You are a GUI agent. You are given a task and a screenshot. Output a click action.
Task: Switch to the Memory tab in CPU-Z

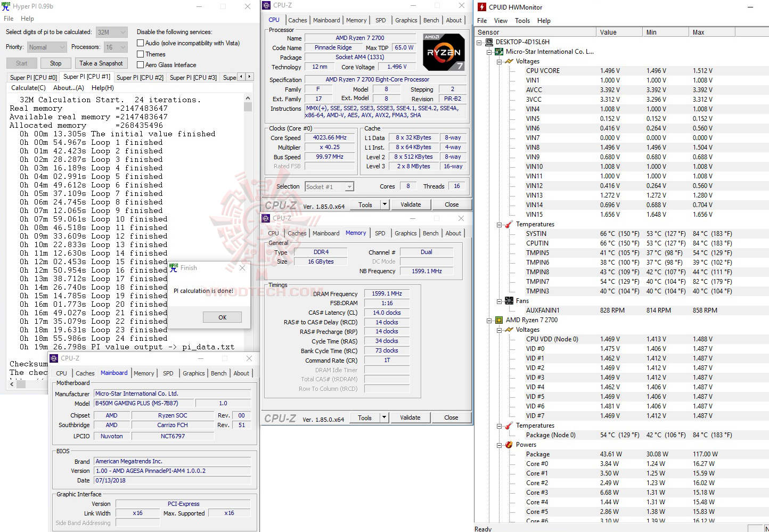point(356,20)
